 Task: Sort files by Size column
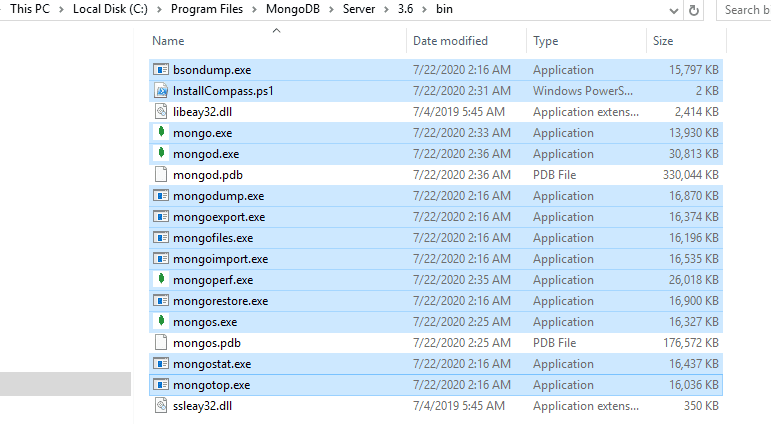[x=663, y=41]
